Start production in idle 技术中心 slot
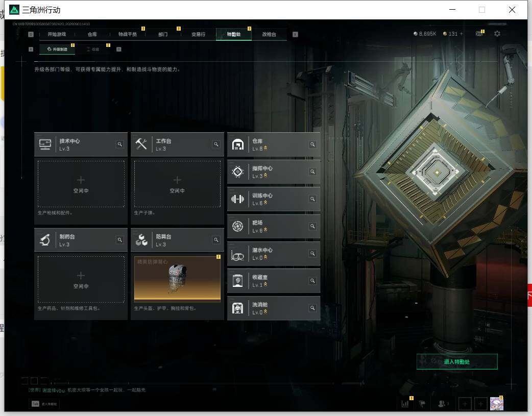Image resolution: width=532 pixels, height=416 pixels. (x=81, y=184)
